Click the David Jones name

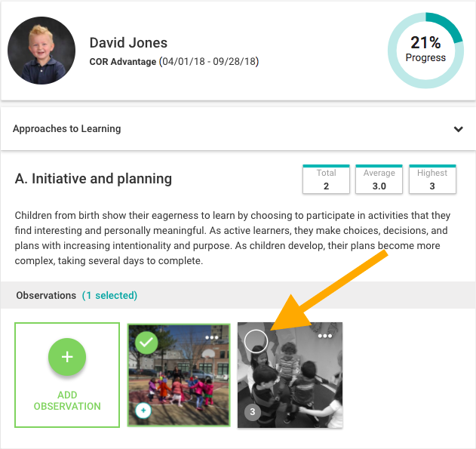click(x=128, y=42)
